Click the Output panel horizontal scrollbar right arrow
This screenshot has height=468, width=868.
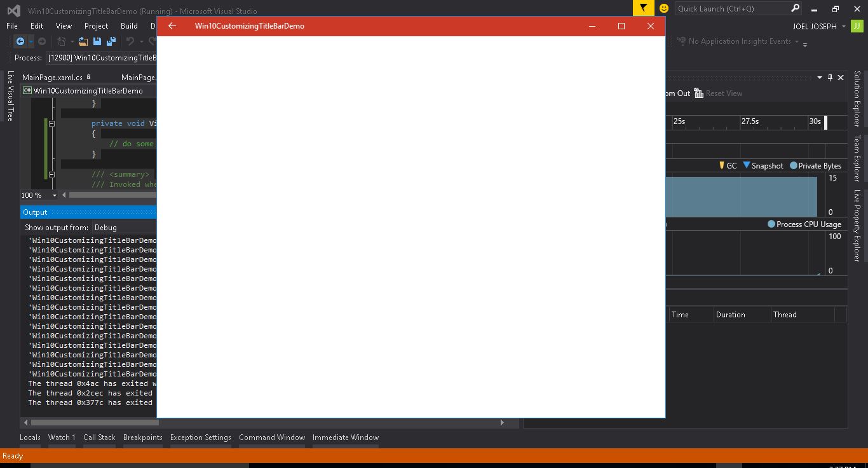(x=502, y=422)
